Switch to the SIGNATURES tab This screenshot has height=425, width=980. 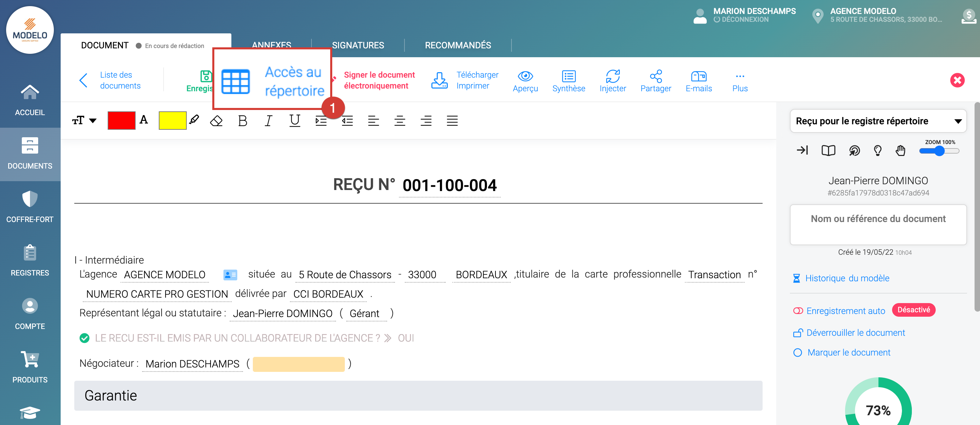357,45
